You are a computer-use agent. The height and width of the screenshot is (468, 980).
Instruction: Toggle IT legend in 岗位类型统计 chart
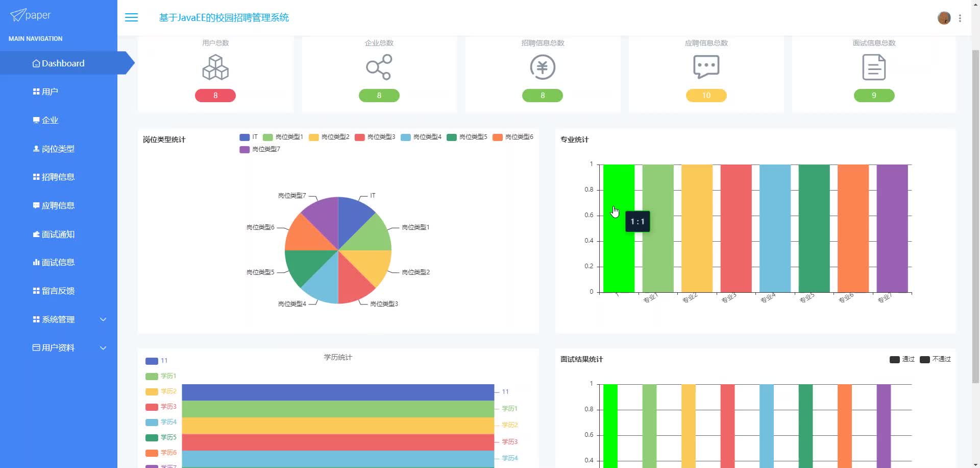tap(249, 137)
